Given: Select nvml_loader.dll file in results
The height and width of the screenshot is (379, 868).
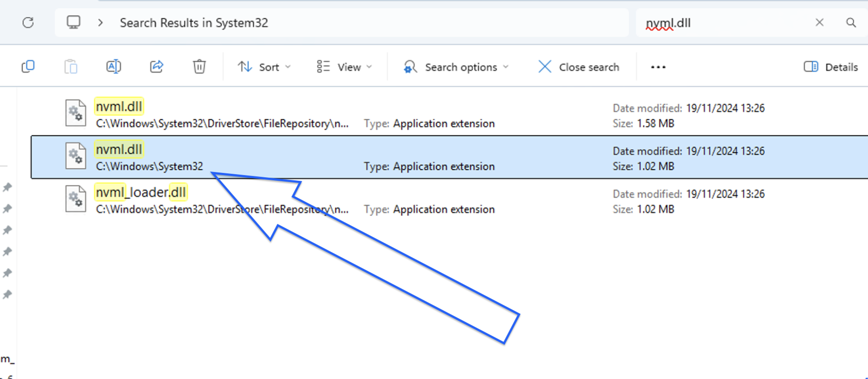Looking at the screenshot, I should click(141, 193).
